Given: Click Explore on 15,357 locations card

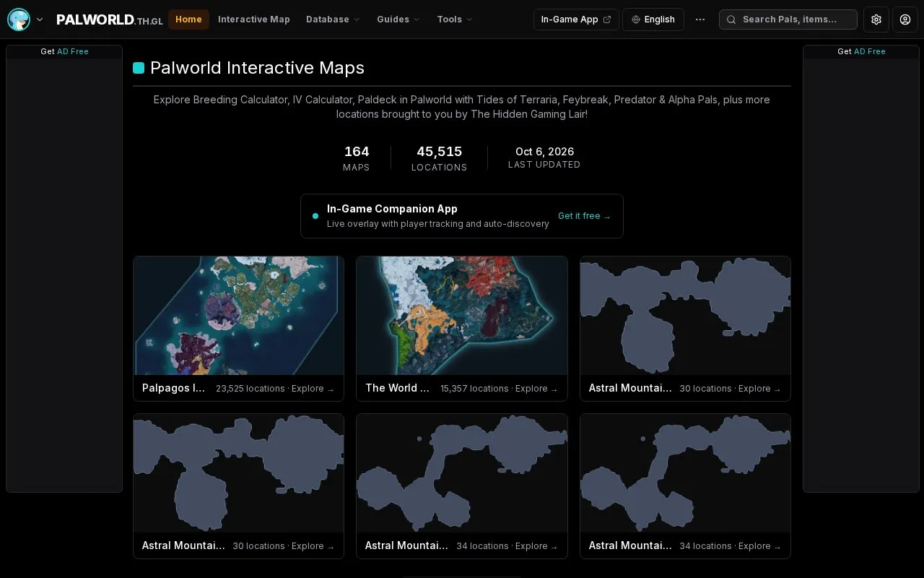Looking at the screenshot, I should 536,389.
